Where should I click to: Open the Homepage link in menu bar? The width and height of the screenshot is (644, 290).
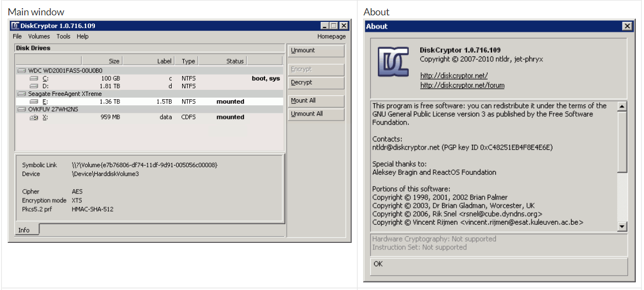click(x=331, y=37)
